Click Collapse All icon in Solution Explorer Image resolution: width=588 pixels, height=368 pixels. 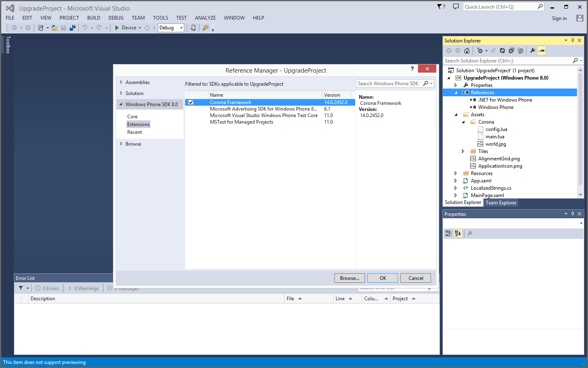click(x=511, y=51)
